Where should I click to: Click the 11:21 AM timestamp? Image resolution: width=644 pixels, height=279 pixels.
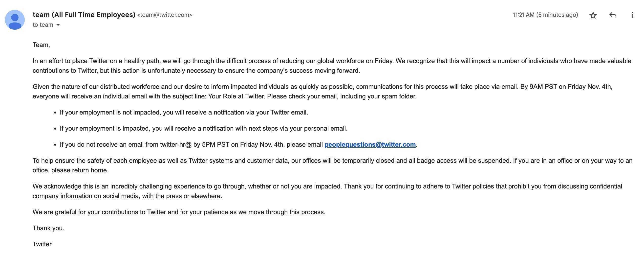pos(545,15)
